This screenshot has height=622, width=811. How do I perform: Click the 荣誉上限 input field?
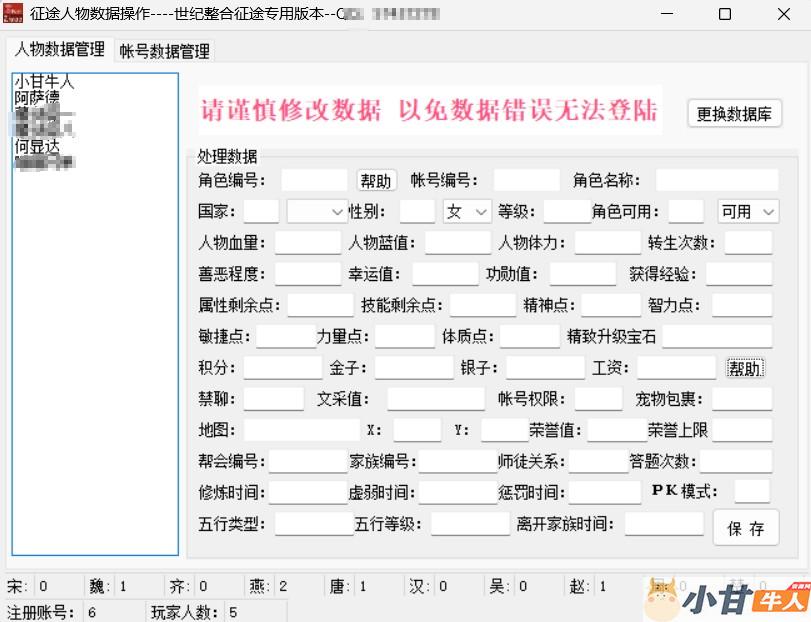click(742, 430)
